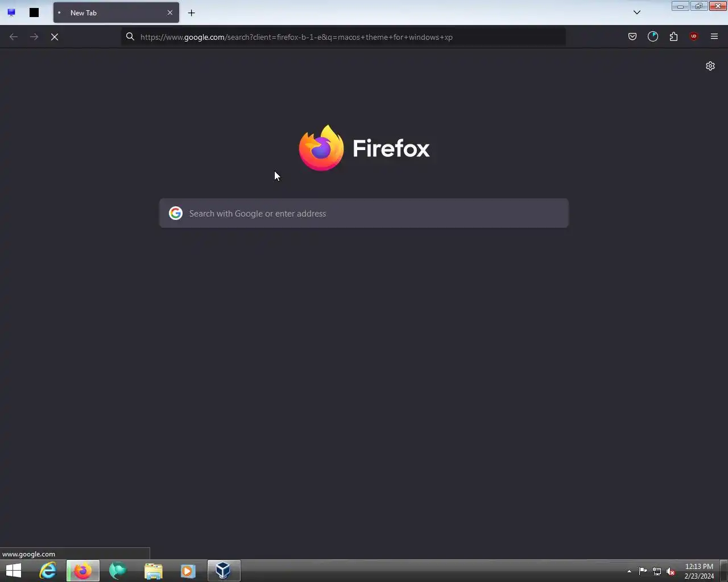
Task: Switch to VirtualBox in the taskbar
Action: coord(224,570)
